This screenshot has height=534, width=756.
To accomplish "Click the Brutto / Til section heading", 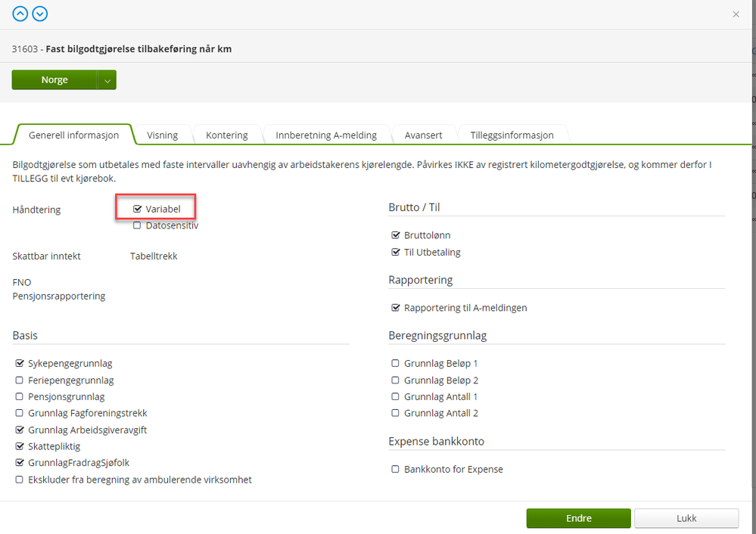I will point(414,207).
